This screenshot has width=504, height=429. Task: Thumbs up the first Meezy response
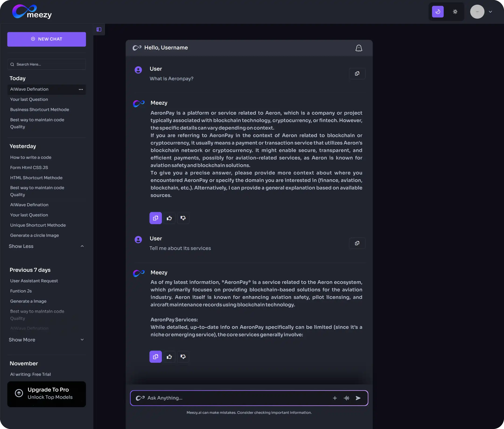[169, 218]
